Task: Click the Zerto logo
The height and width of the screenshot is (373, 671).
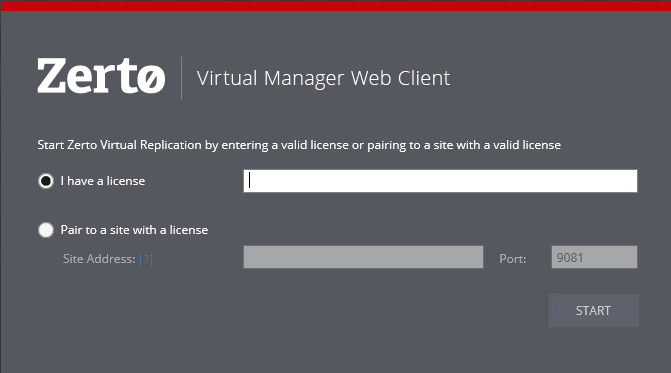Action: (101, 76)
